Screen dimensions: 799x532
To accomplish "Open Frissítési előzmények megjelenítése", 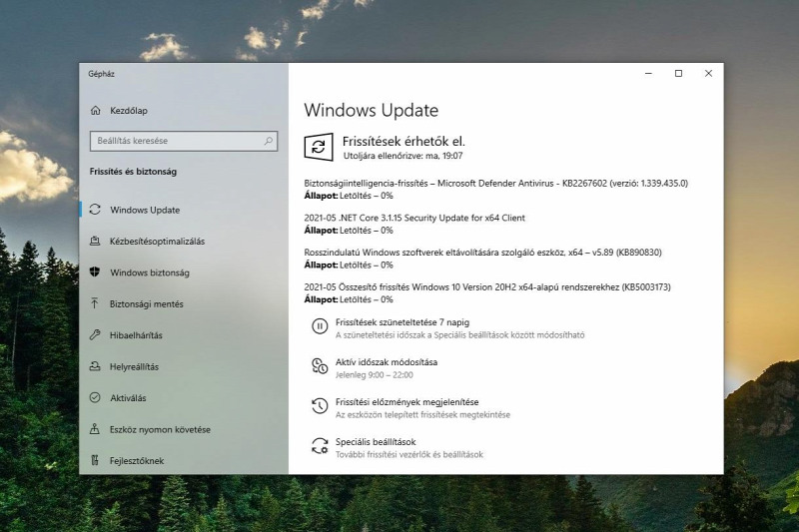I will coord(406,401).
